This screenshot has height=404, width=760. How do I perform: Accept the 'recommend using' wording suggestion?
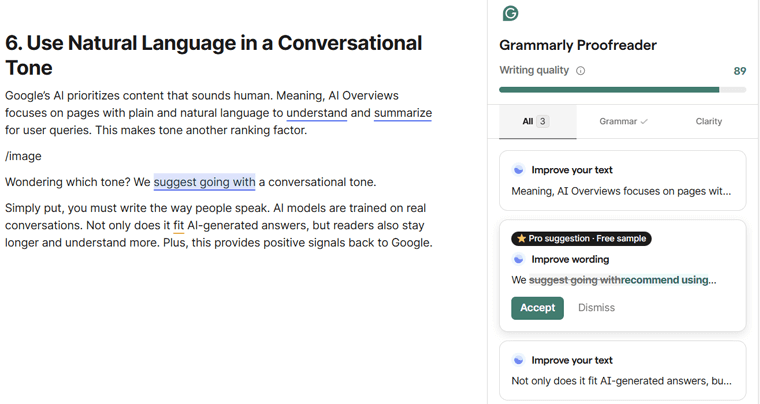pos(538,308)
